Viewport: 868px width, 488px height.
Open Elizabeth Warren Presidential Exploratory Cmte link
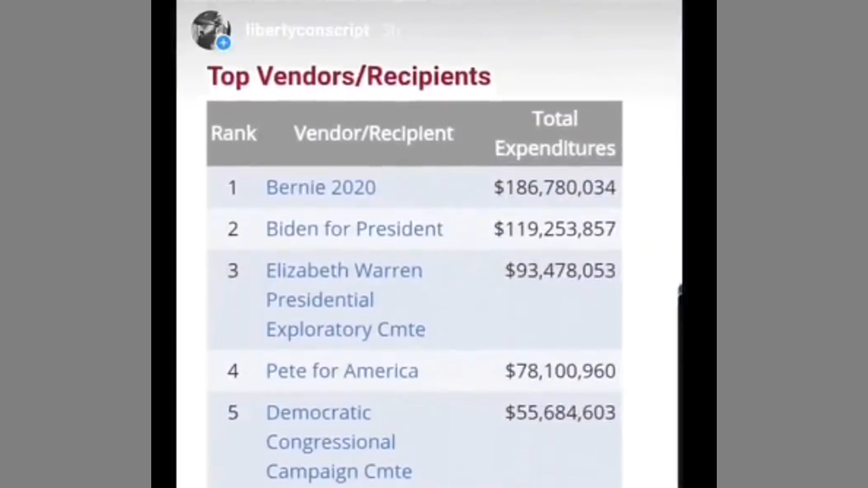(344, 300)
